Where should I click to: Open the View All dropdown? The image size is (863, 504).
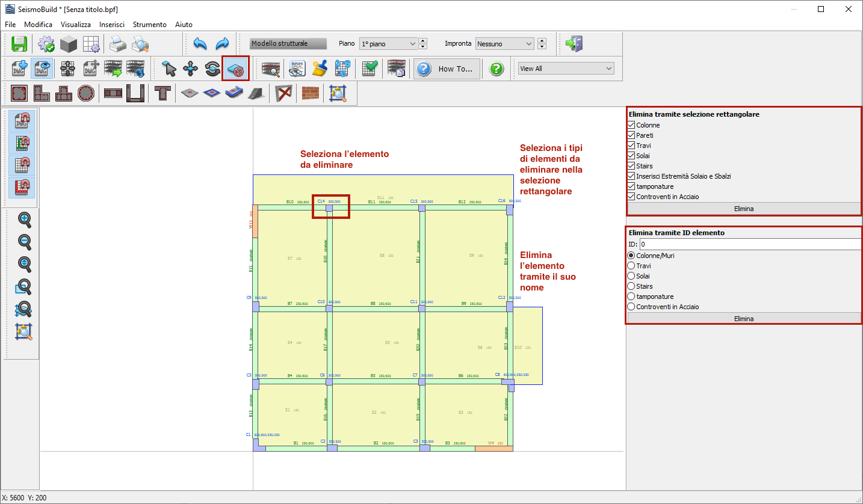(x=566, y=69)
